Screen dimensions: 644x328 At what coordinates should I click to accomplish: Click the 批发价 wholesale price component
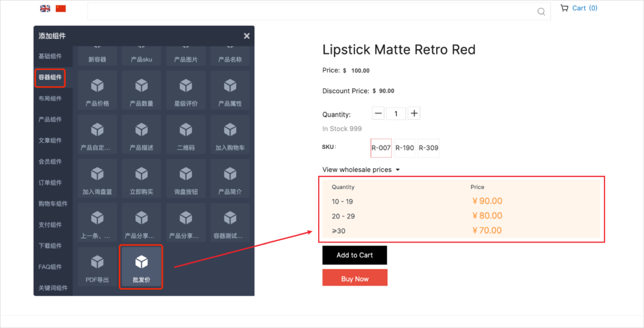[141, 267]
